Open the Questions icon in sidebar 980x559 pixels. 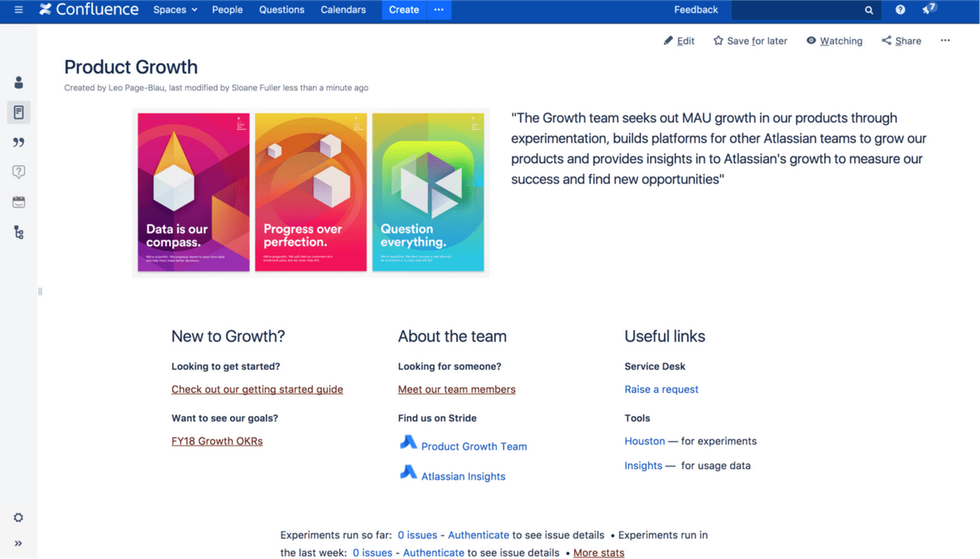[x=19, y=172]
